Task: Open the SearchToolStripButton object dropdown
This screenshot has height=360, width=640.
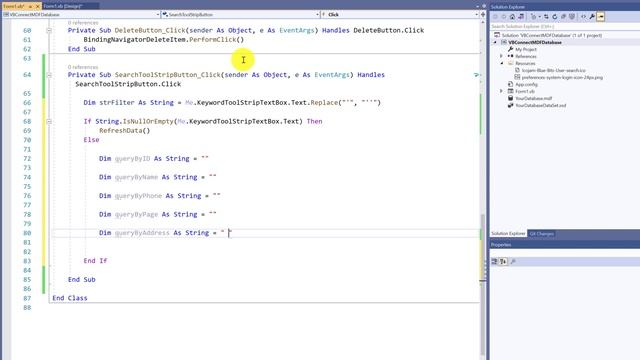Action: [317, 14]
